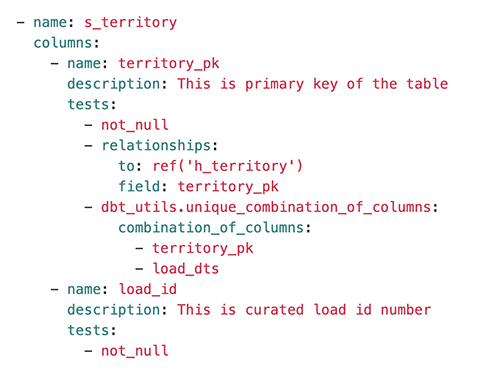Click the load_id column name
This screenshot has height=374, width=500.
148,289
